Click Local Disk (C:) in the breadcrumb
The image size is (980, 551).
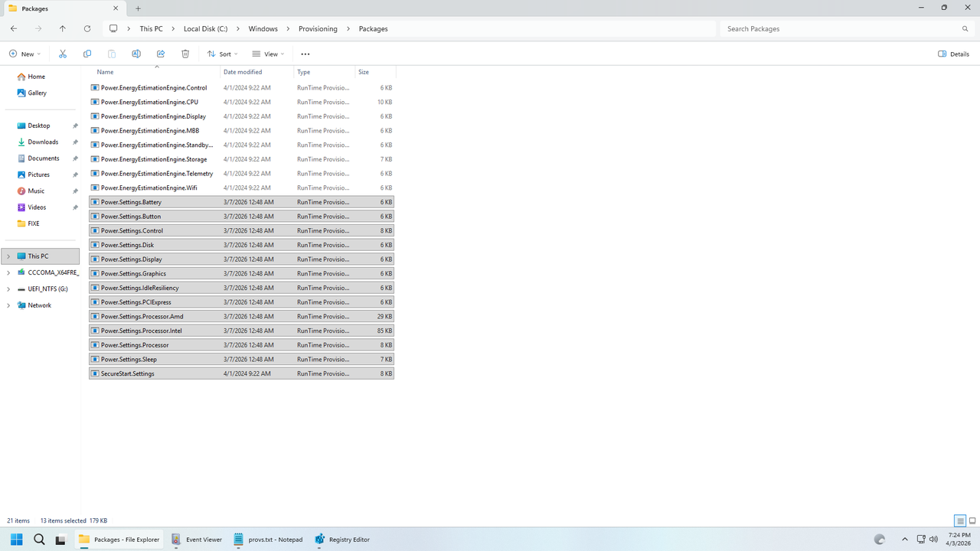pos(206,29)
